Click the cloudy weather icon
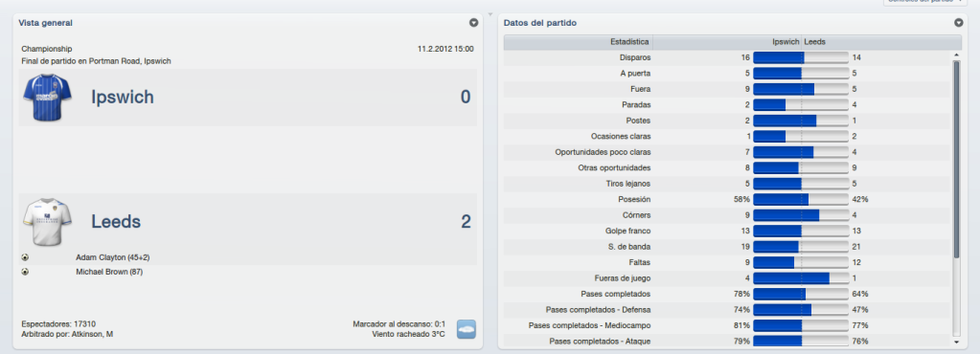Image resolution: width=980 pixels, height=354 pixels. 467,329
